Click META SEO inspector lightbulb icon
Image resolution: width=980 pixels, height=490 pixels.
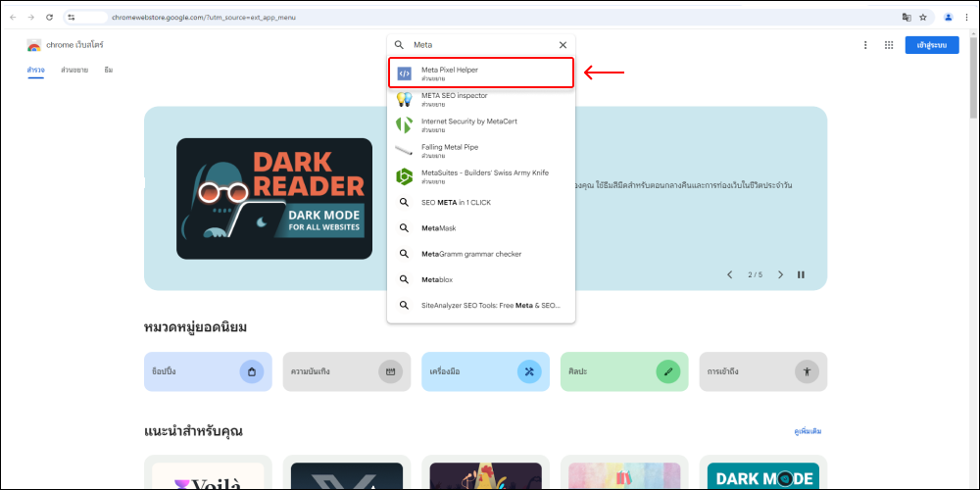(x=405, y=99)
